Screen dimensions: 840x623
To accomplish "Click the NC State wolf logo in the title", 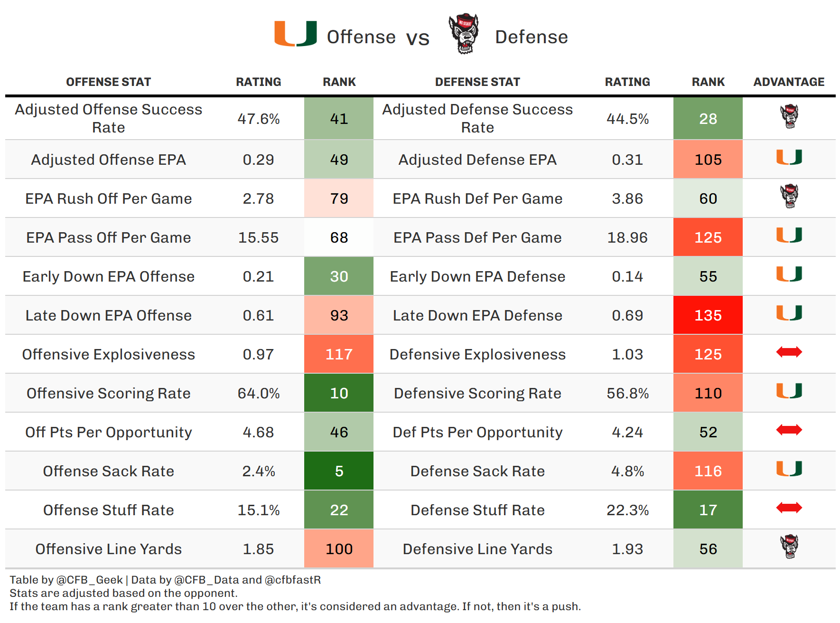I will coord(464,33).
